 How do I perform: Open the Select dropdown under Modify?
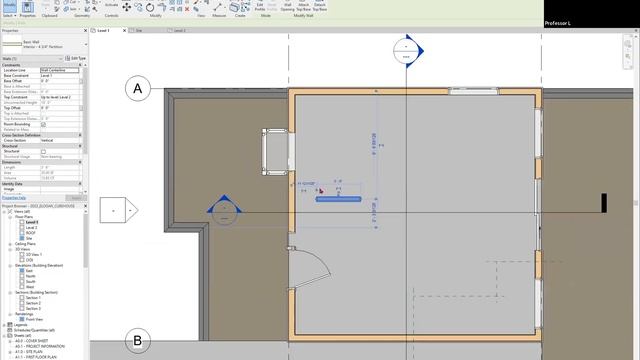pyautogui.click(x=9, y=16)
